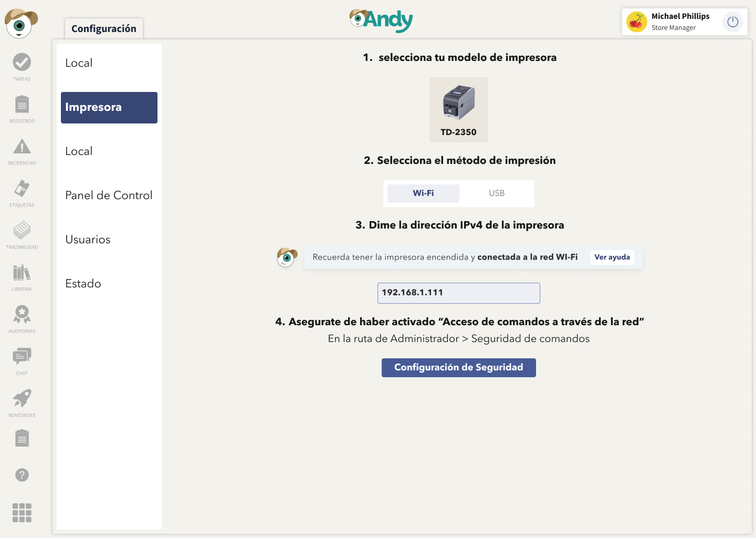The width and height of the screenshot is (756, 538).
Task: Open the help question mark icon
Action: pyautogui.click(x=22, y=475)
